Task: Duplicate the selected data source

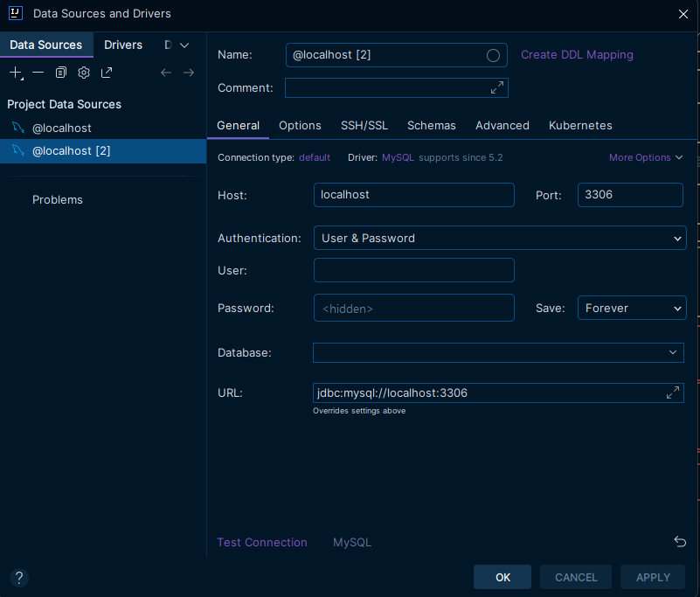Action: [x=60, y=73]
